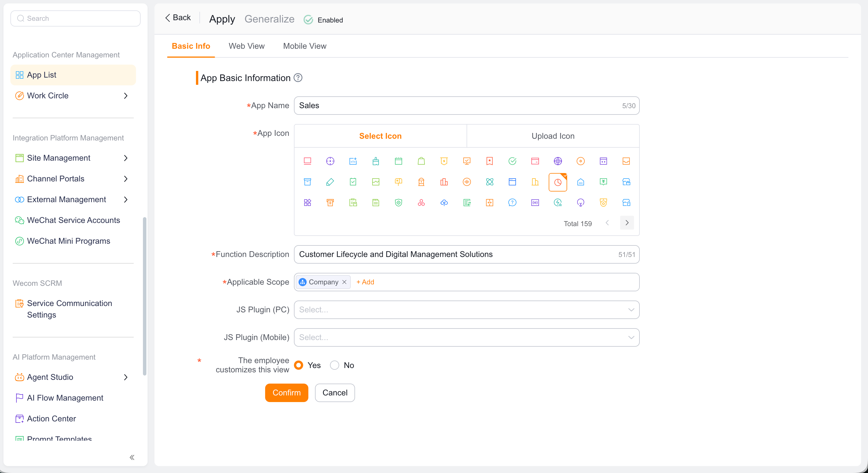Pick the orange mailbox app icon
The image size is (868, 473).
398,182
